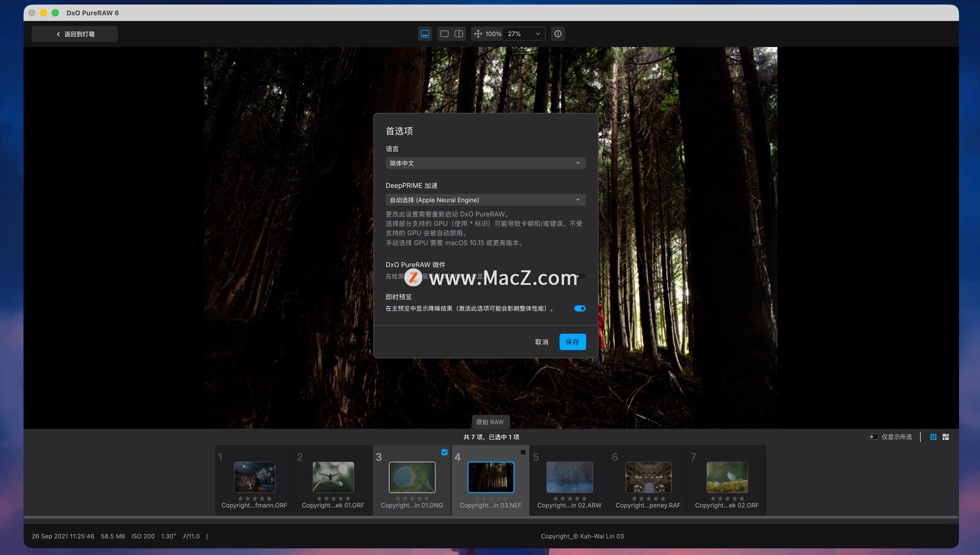The height and width of the screenshot is (555, 980).
Task: Toggle 仅显示所选 show-selected-only switch
Action: tap(873, 437)
